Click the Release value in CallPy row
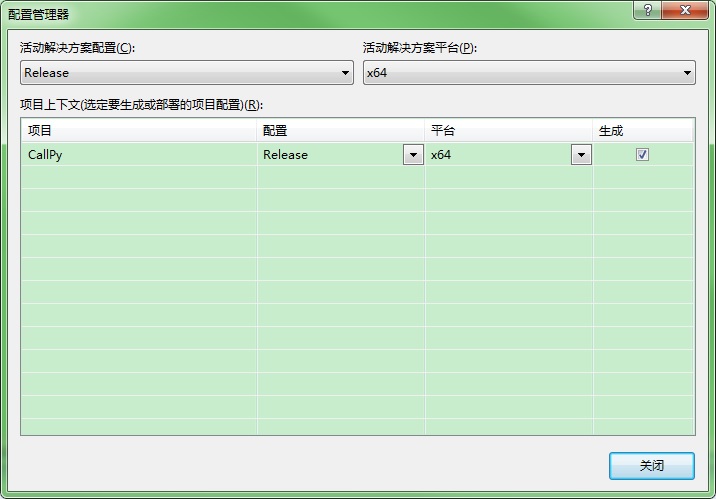This screenshot has height=499, width=716. pos(285,155)
